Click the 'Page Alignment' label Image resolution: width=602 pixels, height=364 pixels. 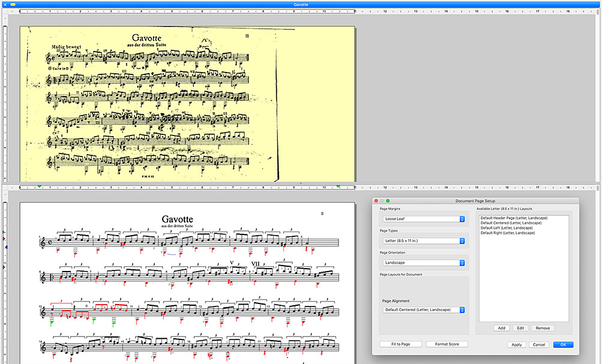click(x=396, y=300)
